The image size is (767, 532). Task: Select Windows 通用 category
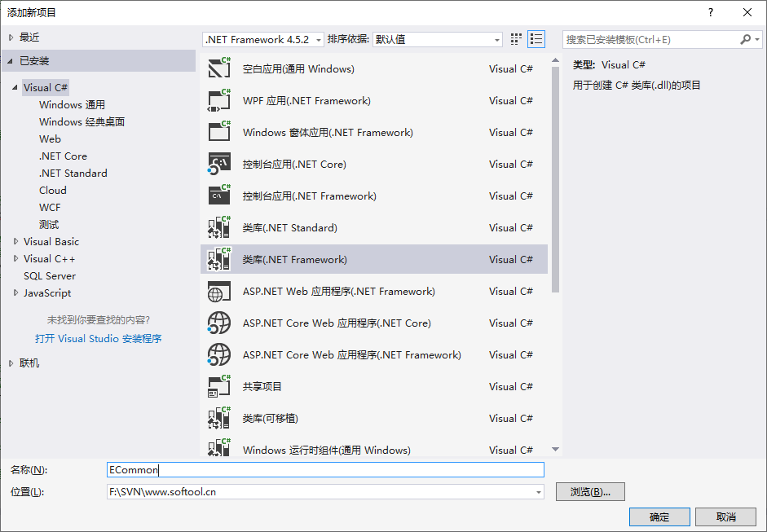(x=72, y=104)
